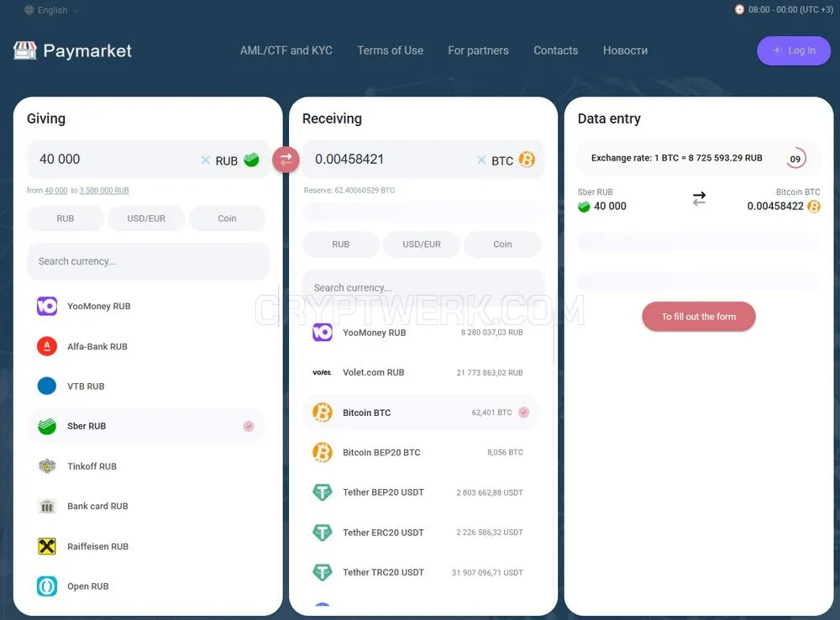This screenshot has width=840, height=620.
Task: Click the Tinkoff crest icon
Action: [46, 466]
